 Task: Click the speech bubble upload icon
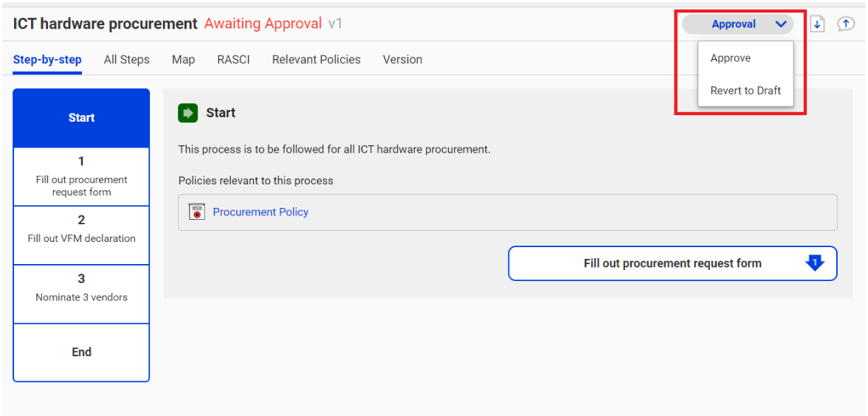[x=845, y=24]
